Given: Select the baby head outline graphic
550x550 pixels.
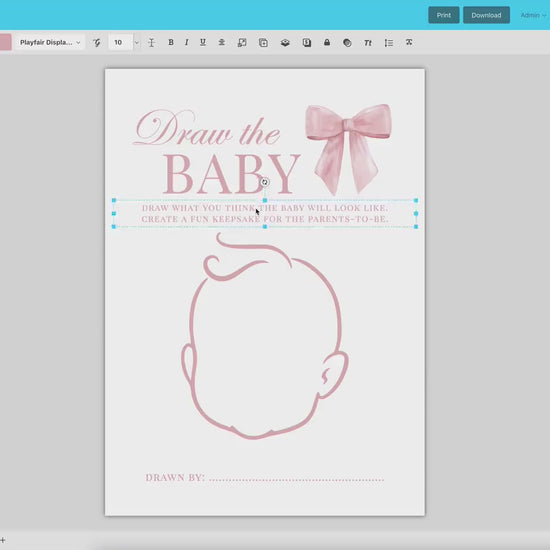Looking at the screenshot, I should (x=265, y=336).
